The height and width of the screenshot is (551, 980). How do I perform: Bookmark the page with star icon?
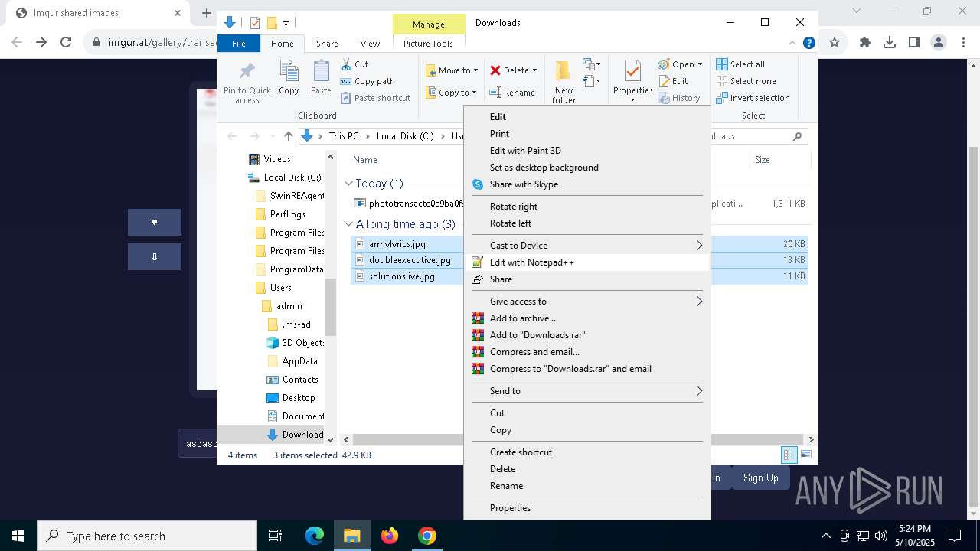click(835, 43)
